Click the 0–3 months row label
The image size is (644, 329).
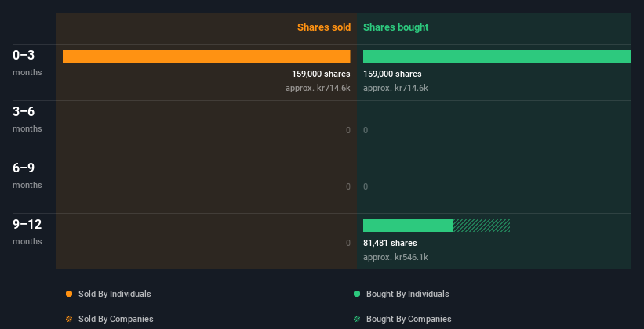(27, 63)
